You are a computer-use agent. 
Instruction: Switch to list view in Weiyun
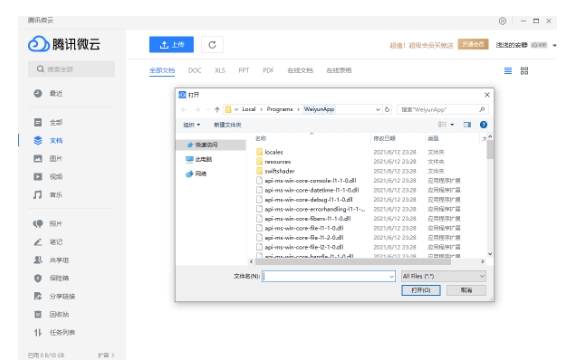coord(508,70)
